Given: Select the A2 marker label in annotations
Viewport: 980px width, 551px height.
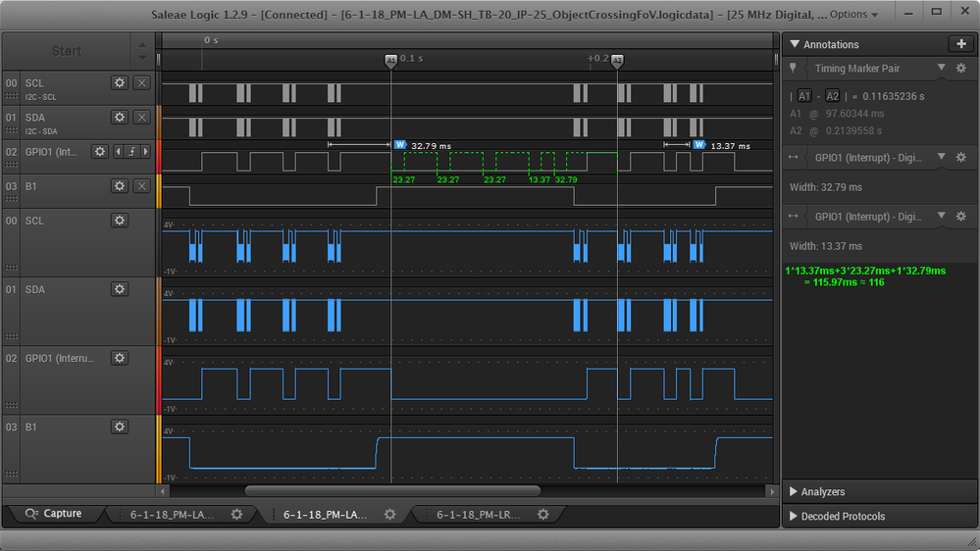Looking at the screenshot, I should (x=833, y=96).
